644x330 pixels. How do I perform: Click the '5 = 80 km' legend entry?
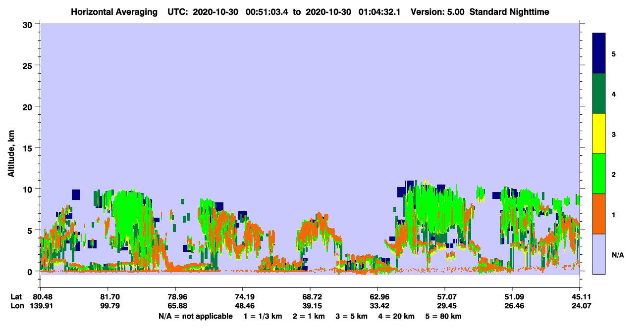pos(444,316)
